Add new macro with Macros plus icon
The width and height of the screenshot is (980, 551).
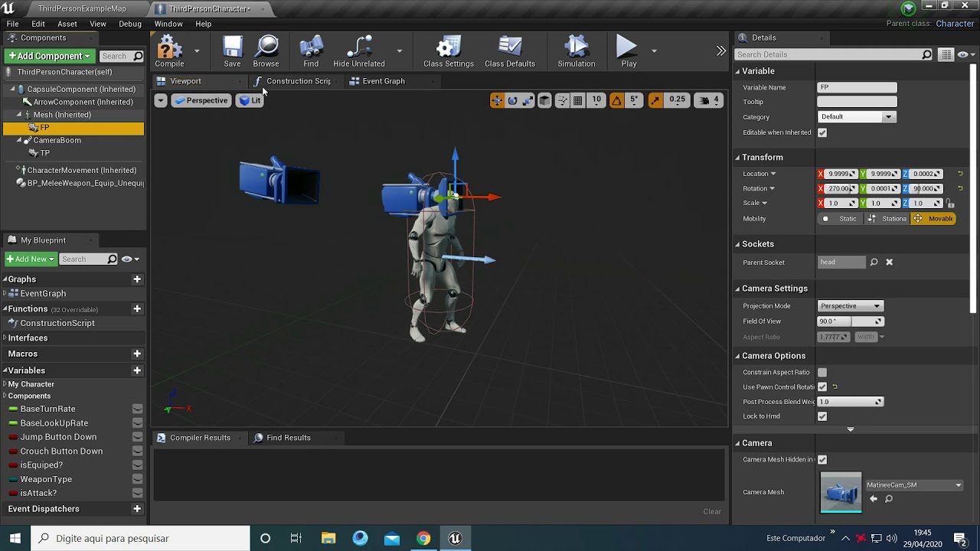[x=137, y=354]
